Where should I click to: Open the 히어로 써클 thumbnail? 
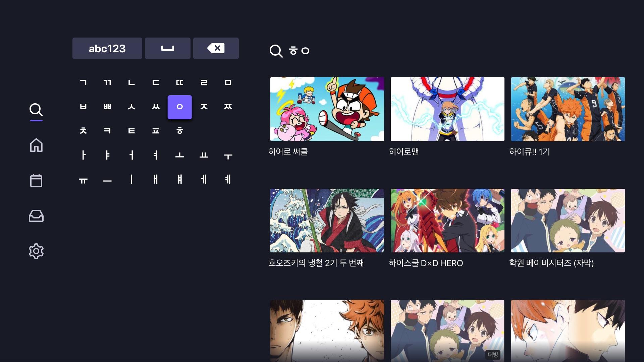pos(327,109)
